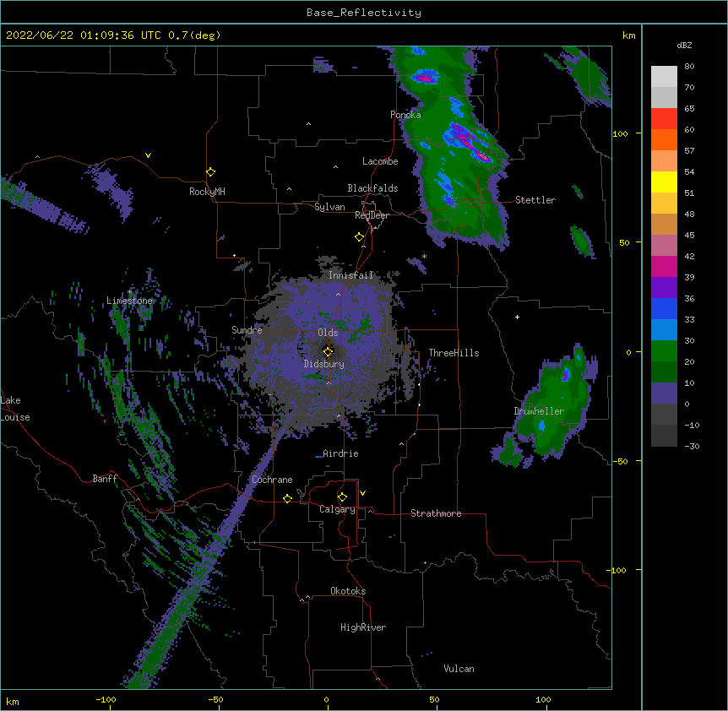Click the Limestone label
728x711 pixels.
point(129,301)
